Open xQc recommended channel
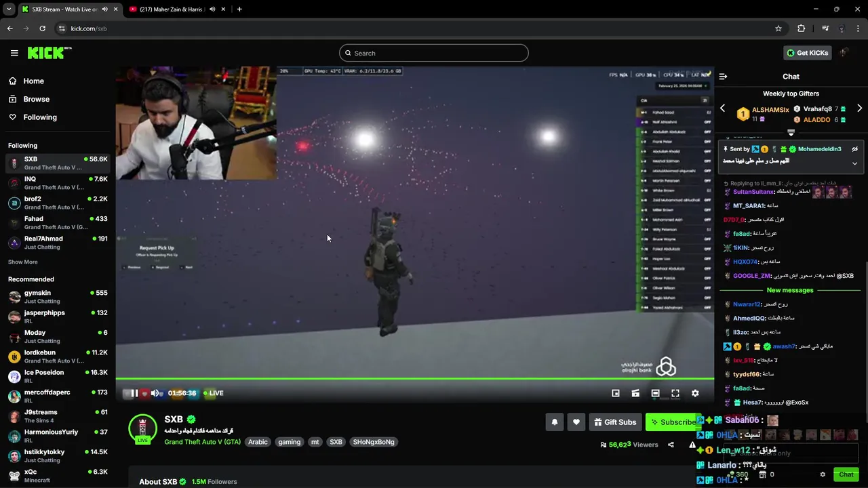868x488 pixels. tap(58, 476)
